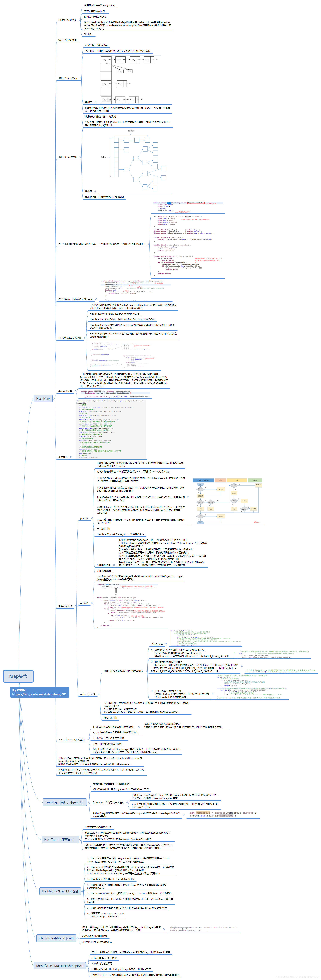
Task: Select the Map集合 root node
Action: (x=18, y=676)
